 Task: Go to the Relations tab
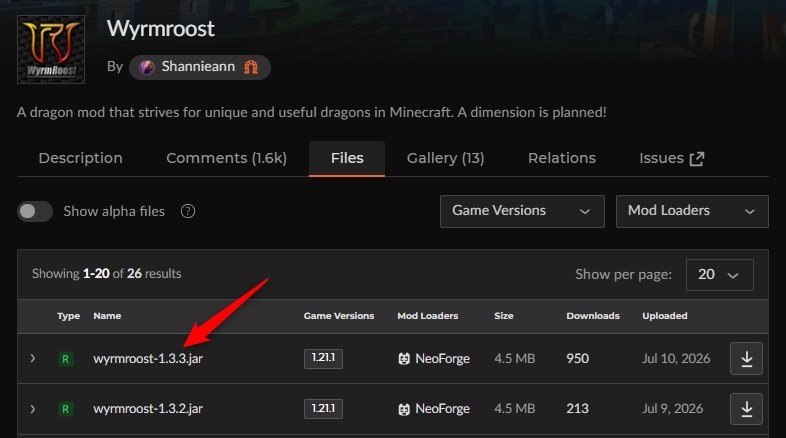tap(562, 158)
